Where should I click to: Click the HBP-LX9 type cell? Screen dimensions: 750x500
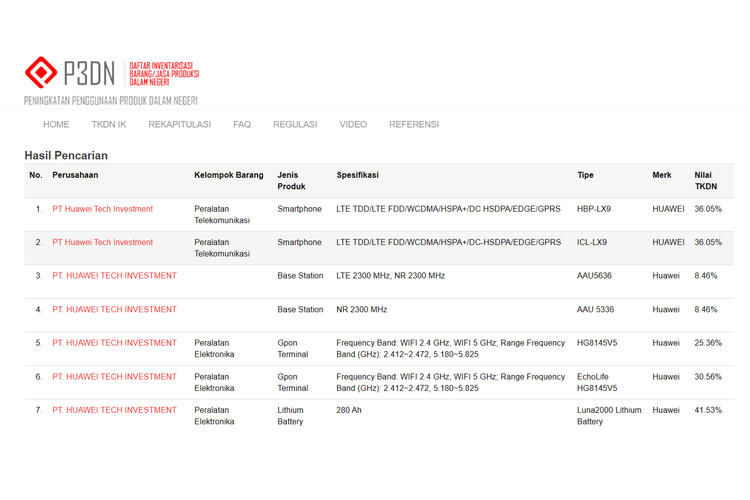click(x=594, y=209)
